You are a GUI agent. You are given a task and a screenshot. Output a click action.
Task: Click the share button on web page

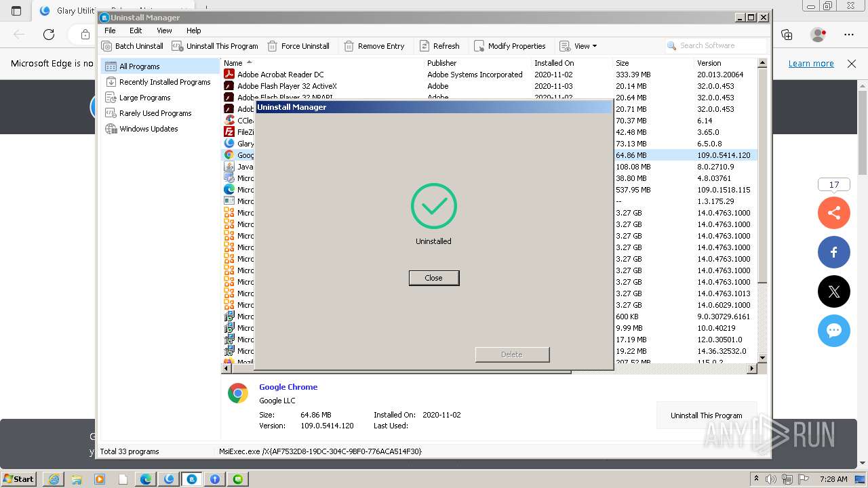tap(834, 213)
